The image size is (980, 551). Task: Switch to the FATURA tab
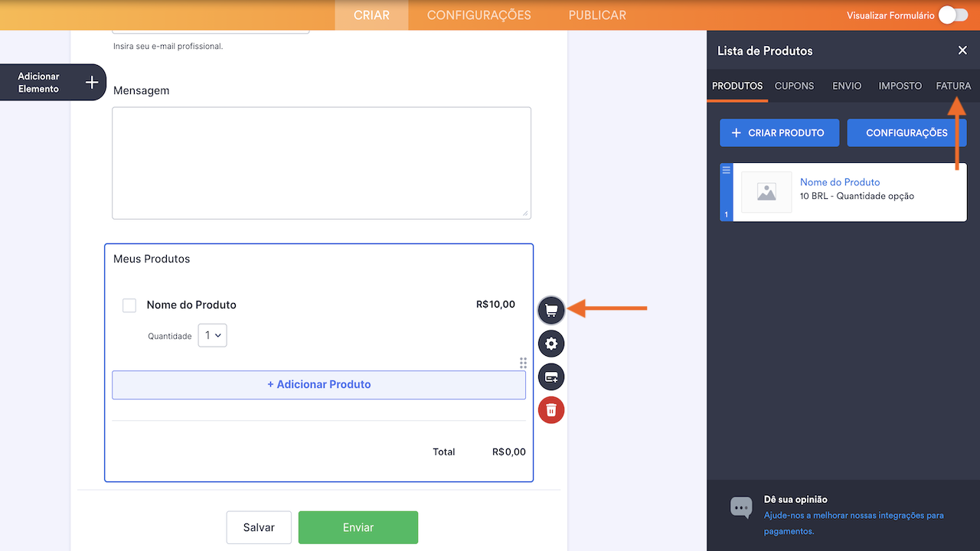[x=952, y=86]
